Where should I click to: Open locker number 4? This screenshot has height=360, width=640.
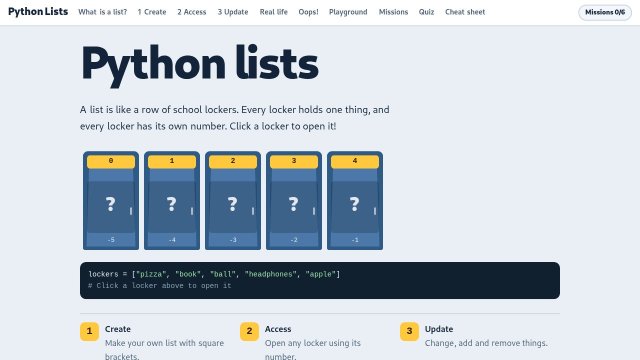[355, 200]
